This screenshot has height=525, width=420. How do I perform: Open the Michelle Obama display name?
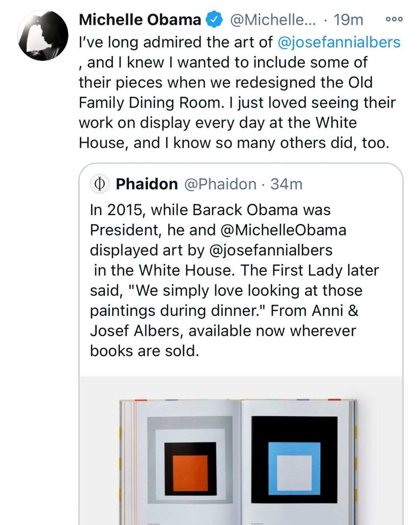140,19
